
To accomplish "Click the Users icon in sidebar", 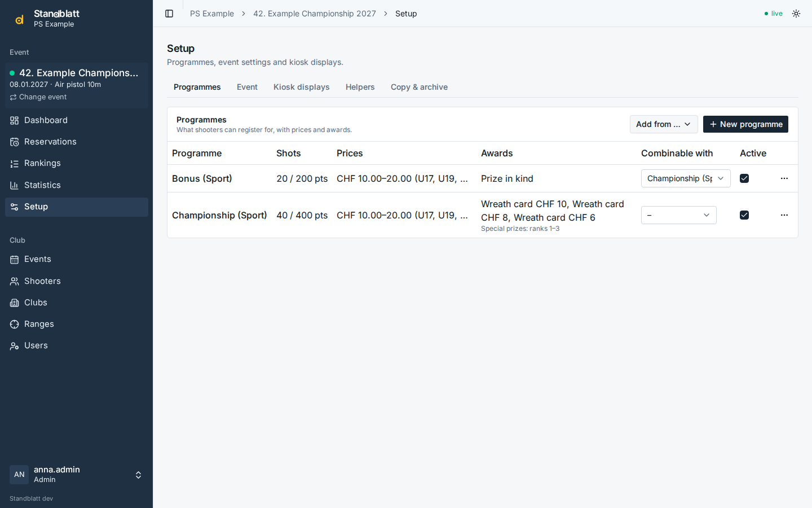I will point(15,345).
